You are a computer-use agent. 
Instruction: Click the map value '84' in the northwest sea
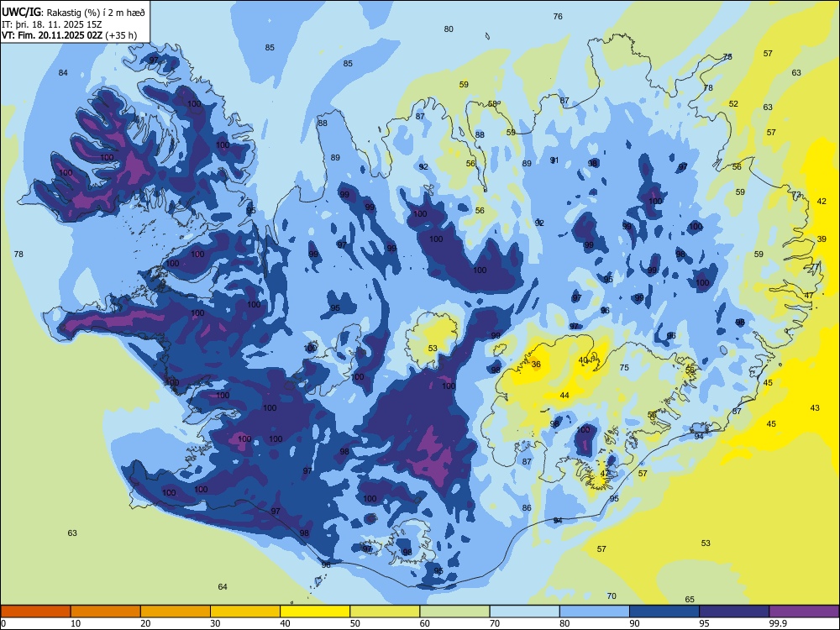63,73
